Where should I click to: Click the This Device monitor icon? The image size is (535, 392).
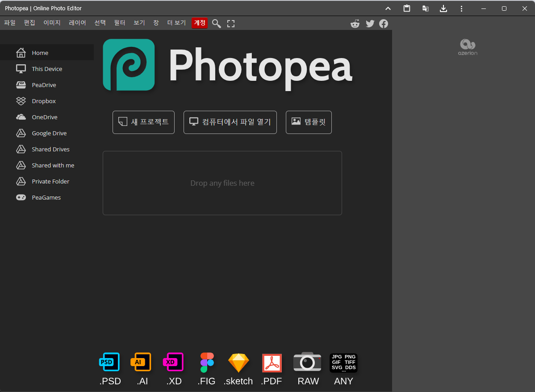21,69
